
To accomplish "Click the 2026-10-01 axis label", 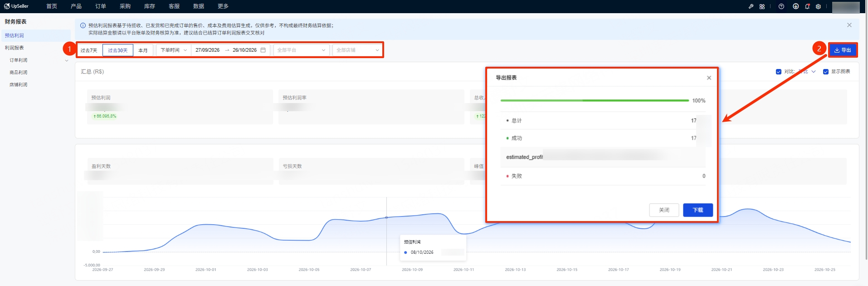I will 206,270.
